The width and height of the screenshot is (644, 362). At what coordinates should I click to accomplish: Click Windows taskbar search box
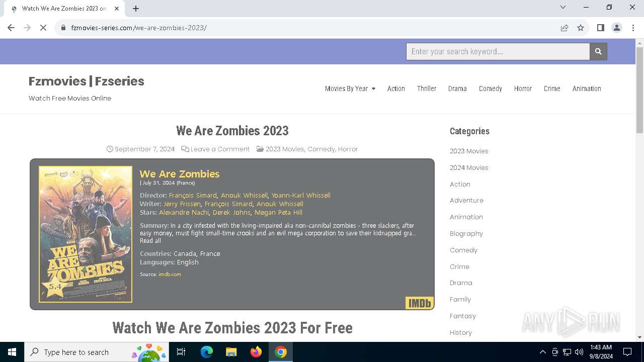(x=97, y=352)
